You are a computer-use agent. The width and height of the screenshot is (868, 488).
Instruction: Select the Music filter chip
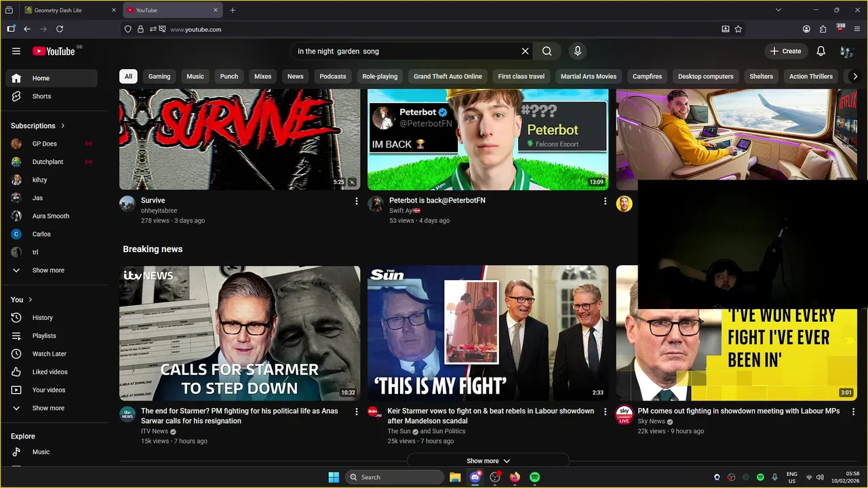[195, 77]
